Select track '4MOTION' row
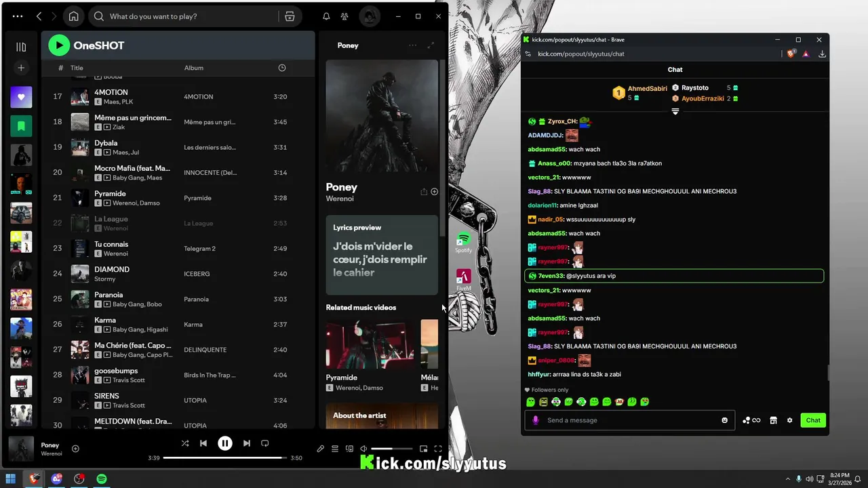868x488 pixels. (x=176, y=97)
